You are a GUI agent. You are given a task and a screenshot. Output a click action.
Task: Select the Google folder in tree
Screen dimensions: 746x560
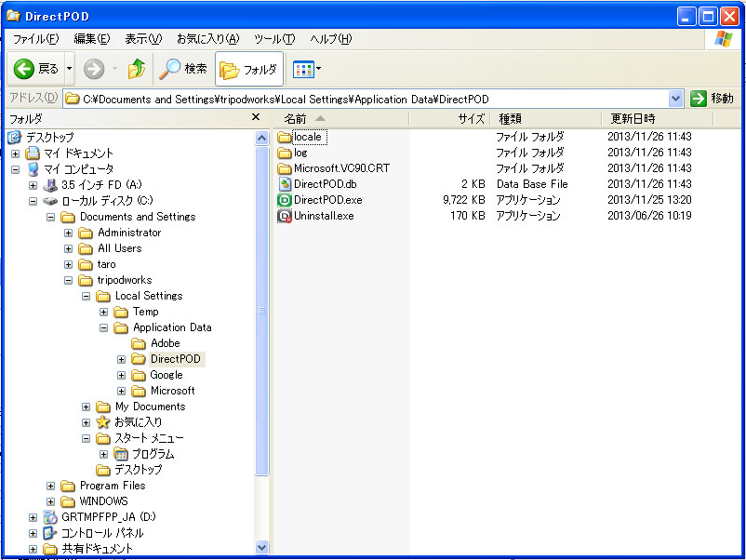click(166, 375)
